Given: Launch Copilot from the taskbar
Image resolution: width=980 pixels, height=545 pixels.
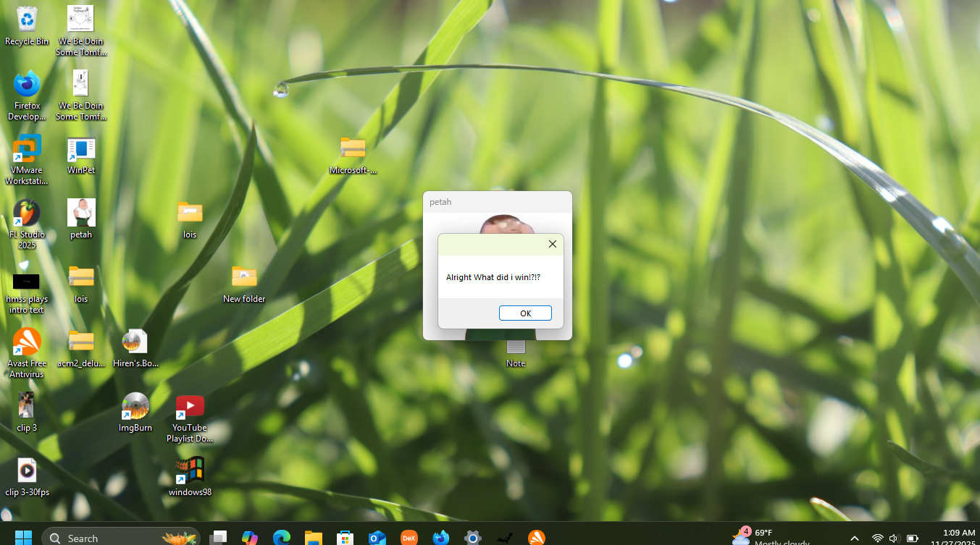Looking at the screenshot, I should pyautogui.click(x=250, y=538).
